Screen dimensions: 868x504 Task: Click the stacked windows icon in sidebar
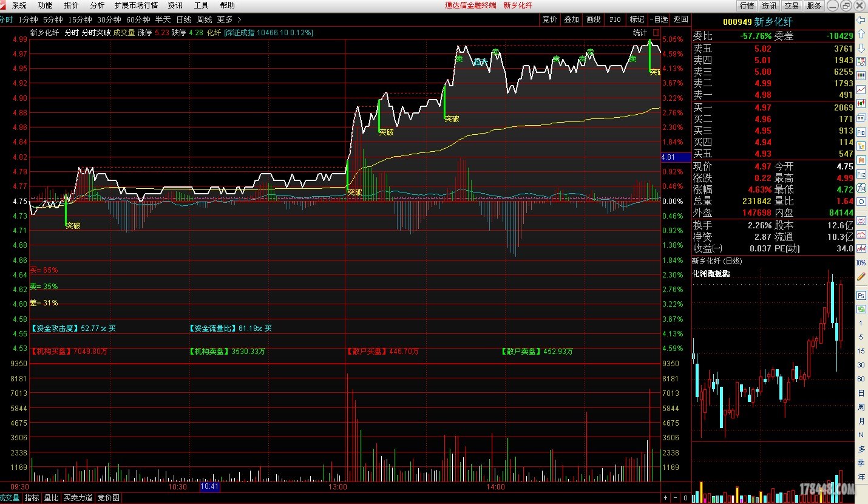[x=861, y=117]
